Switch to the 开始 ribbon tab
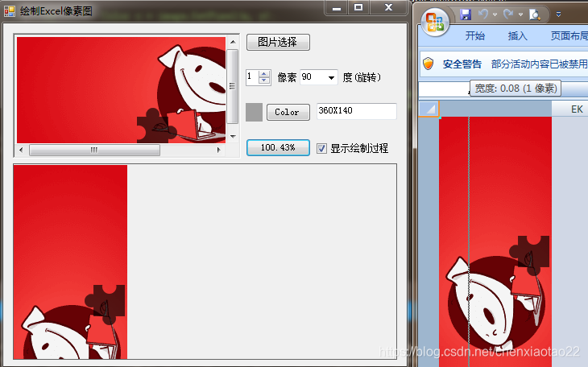Image resolution: width=588 pixels, height=367 pixels. pyautogui.click(x=474, y=36)
